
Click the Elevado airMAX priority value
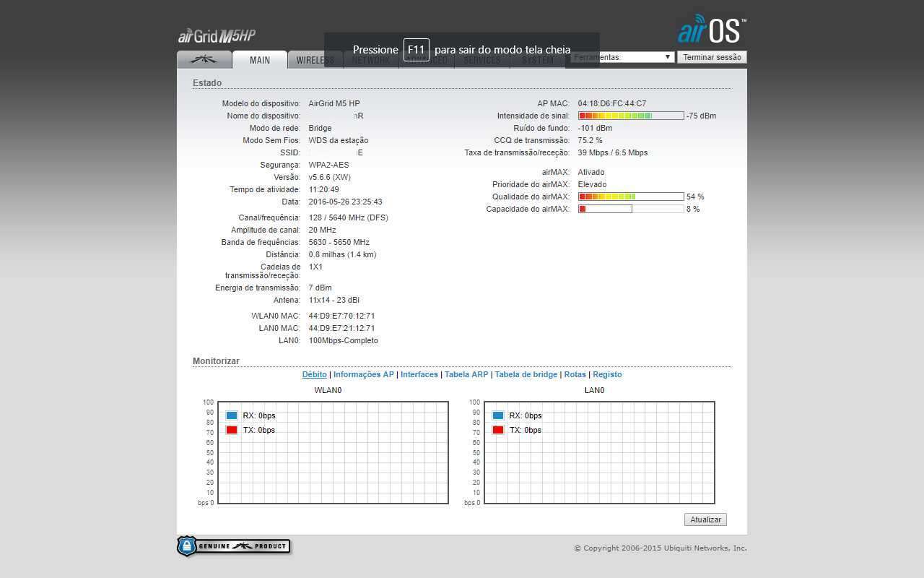[592, 184]
